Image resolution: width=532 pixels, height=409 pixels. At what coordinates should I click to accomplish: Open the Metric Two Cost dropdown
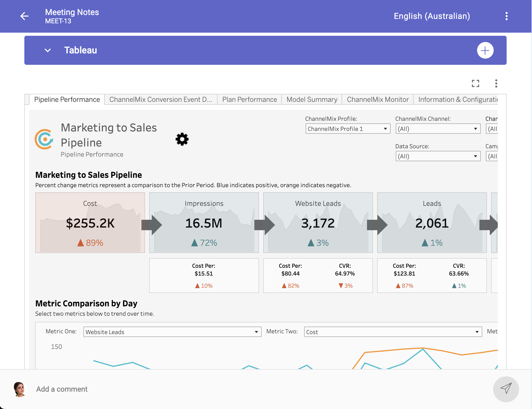[x=393, y=332]
